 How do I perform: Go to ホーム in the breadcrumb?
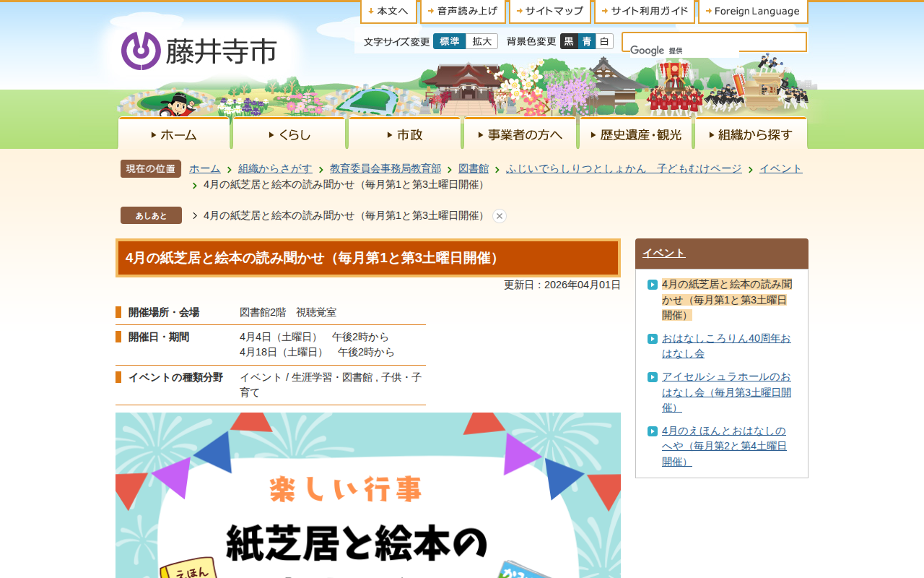pos(205,168)
